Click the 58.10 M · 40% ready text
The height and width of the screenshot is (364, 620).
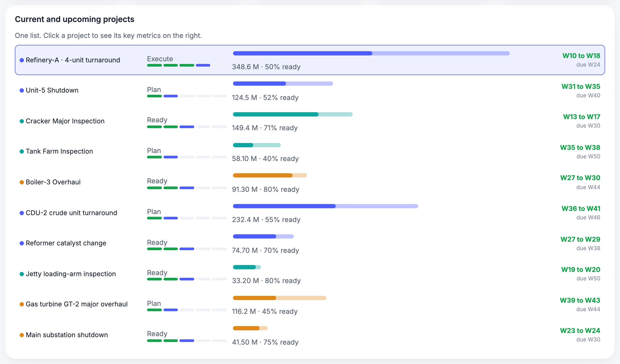tap(265, 159)
